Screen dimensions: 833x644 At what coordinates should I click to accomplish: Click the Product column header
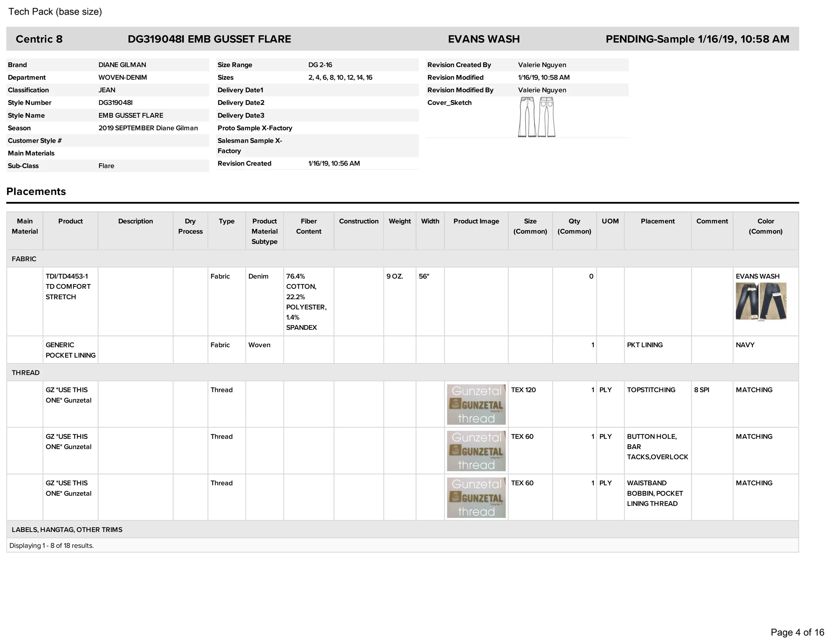(x=71, y=231)
